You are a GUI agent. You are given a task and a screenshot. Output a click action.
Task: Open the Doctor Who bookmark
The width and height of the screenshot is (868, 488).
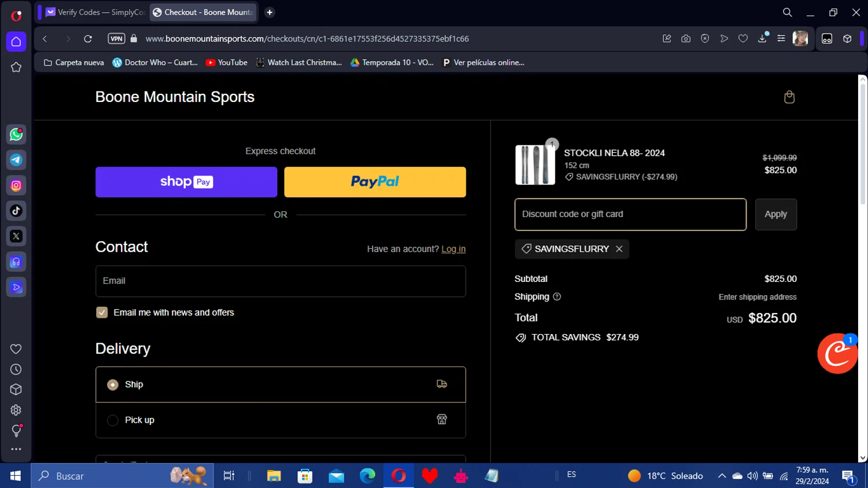click(155, 63)
